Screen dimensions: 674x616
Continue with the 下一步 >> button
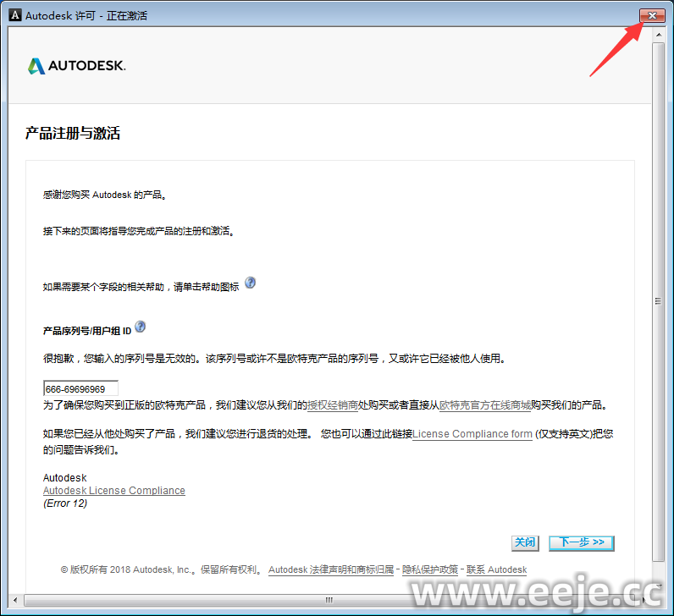[x=581, y=542]
